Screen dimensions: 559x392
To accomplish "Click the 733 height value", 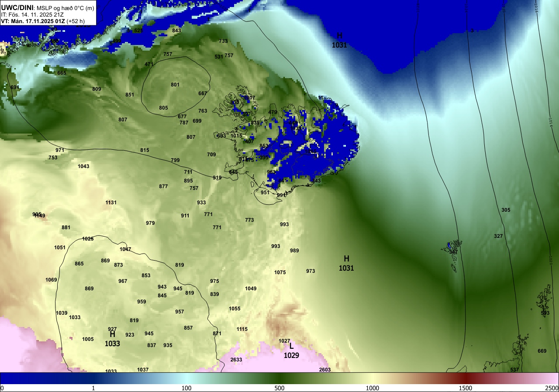I will 223,41.
